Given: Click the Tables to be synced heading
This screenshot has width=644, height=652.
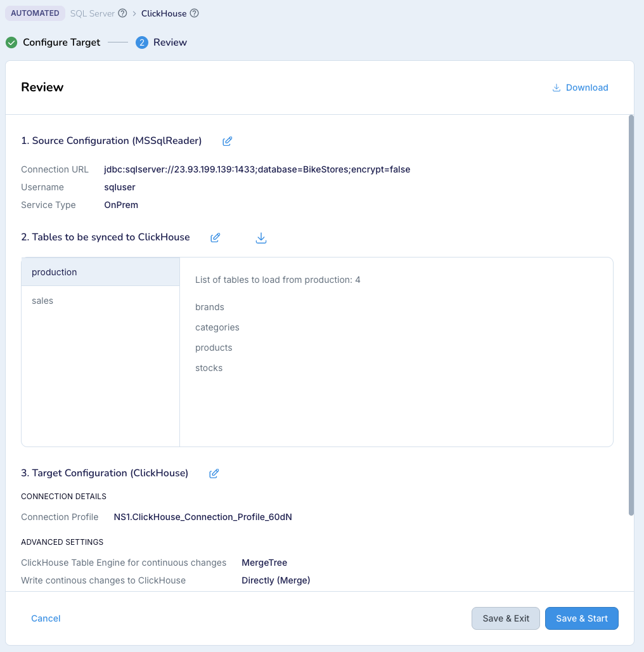Looking at the screenshot, I should (x=105, y=237).
